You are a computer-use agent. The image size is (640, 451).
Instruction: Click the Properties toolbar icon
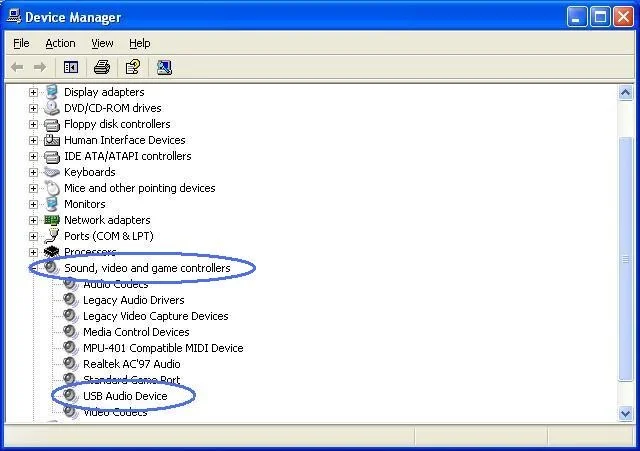[x=131, y=67]
